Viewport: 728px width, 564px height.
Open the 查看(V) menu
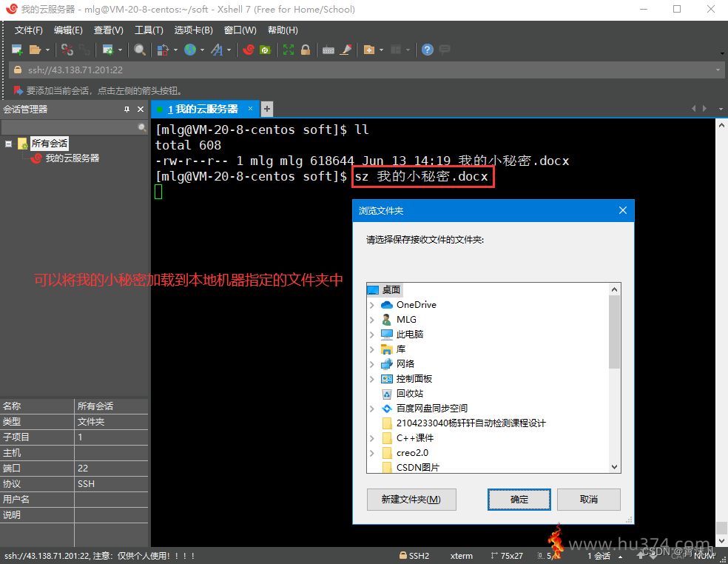tap(109, 30)
